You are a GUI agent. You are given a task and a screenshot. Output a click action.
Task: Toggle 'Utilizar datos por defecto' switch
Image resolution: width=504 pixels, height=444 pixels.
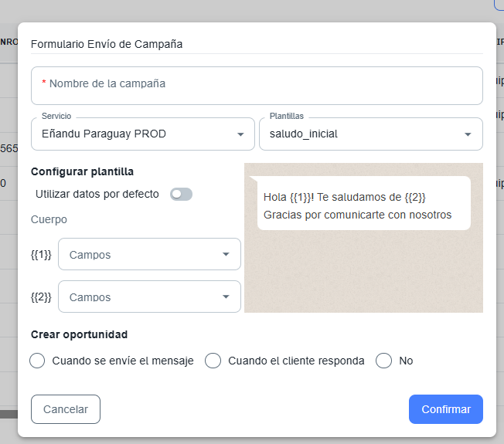pyautogui.click(x=181, y=194)
